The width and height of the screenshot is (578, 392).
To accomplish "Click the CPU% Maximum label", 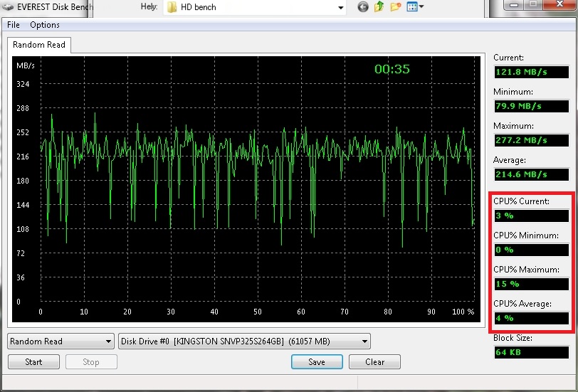I will click(527, 270).
